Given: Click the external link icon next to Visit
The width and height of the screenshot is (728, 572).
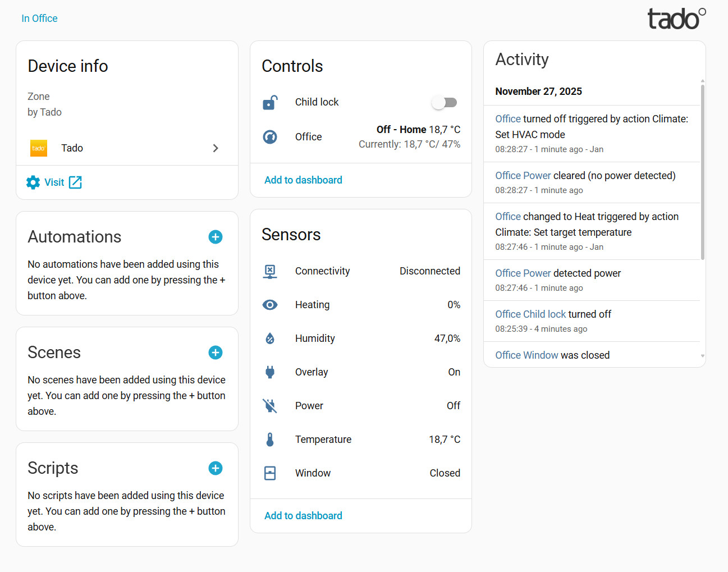Looking at the screenshot, I should coord(75,182).
